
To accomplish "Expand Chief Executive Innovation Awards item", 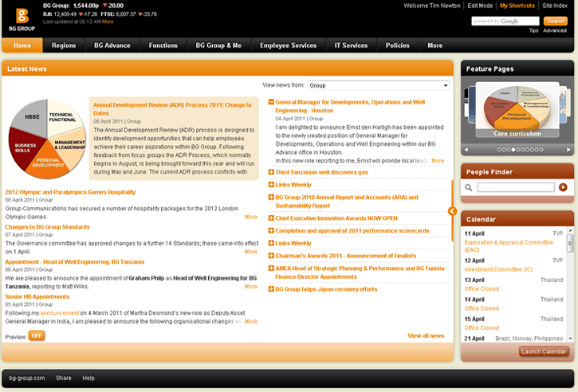I will click(271, 218).
